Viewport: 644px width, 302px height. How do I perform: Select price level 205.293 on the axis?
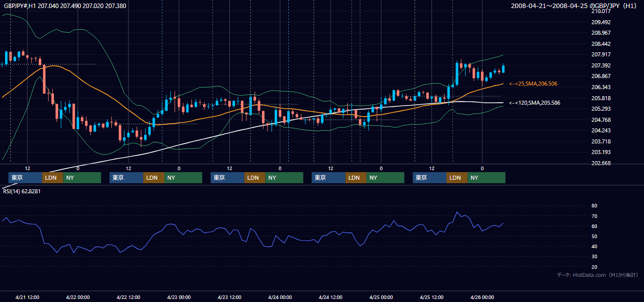[601, 109]
